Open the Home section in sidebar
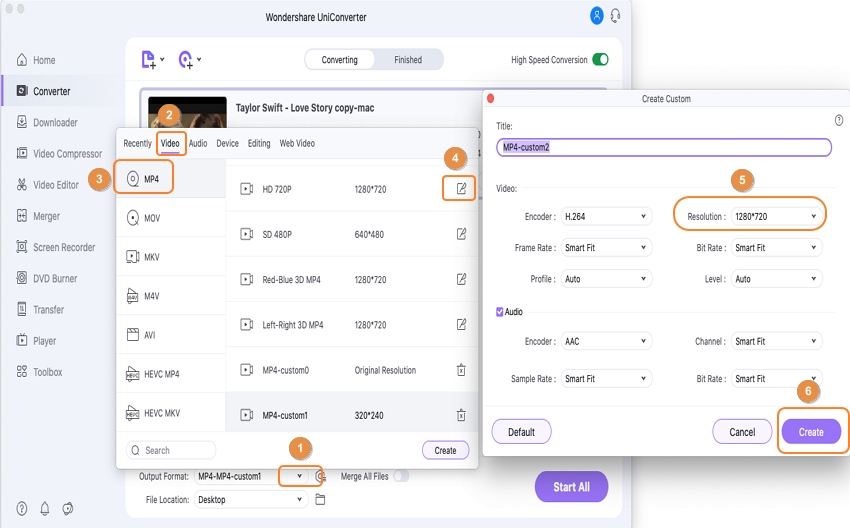Viewport: 850px width, 528px height. pos(36,60)
